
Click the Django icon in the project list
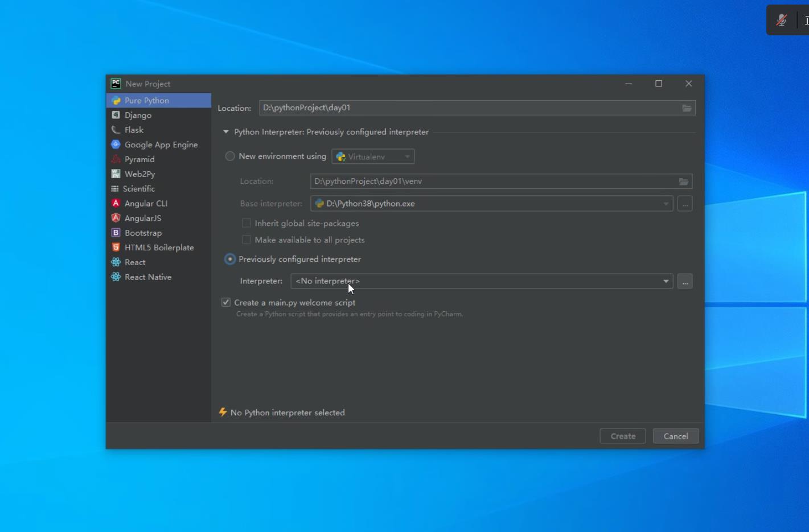(x=116, y=115)
